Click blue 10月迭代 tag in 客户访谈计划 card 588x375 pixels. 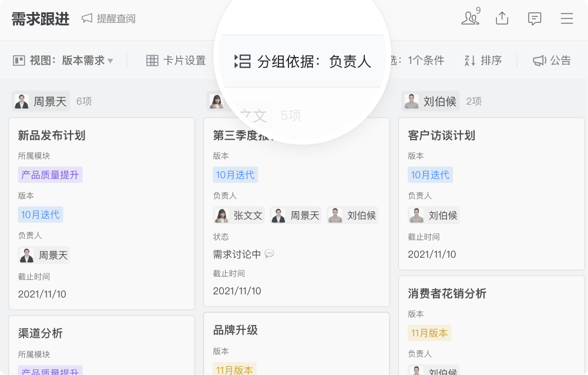pos(430,175)
